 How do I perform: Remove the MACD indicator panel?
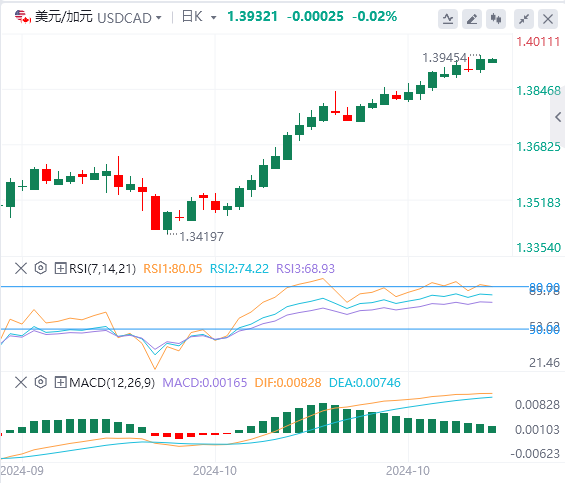point(21,382)
